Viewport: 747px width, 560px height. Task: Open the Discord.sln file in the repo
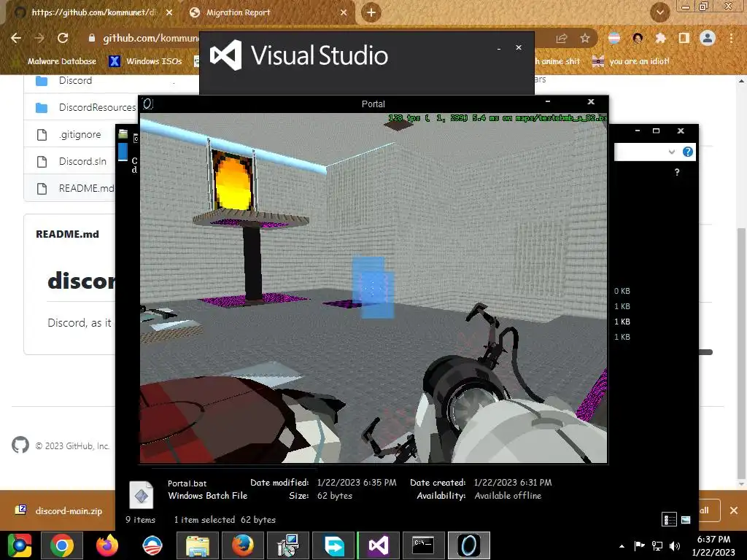coord(82,161)
